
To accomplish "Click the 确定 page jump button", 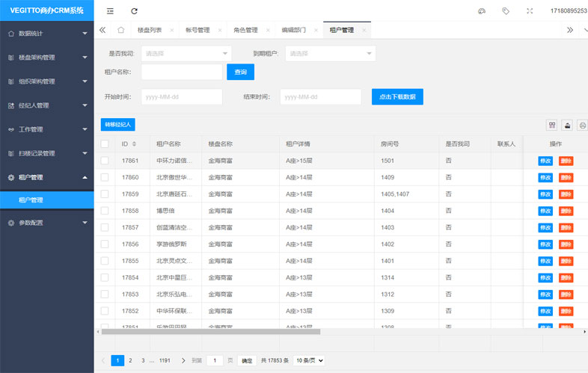I will pyautogui.click(x=247, y=360).
